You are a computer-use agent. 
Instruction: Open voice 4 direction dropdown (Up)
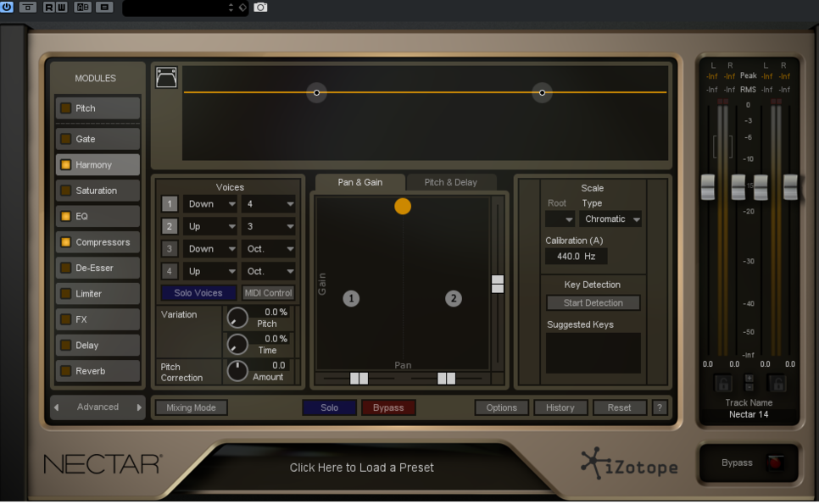pos(210,271)
